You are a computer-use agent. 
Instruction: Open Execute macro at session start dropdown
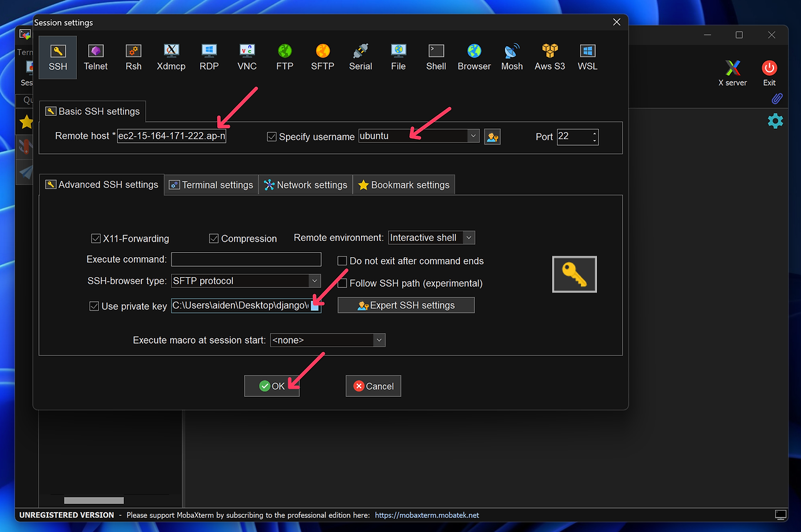(x=379, y=340)
